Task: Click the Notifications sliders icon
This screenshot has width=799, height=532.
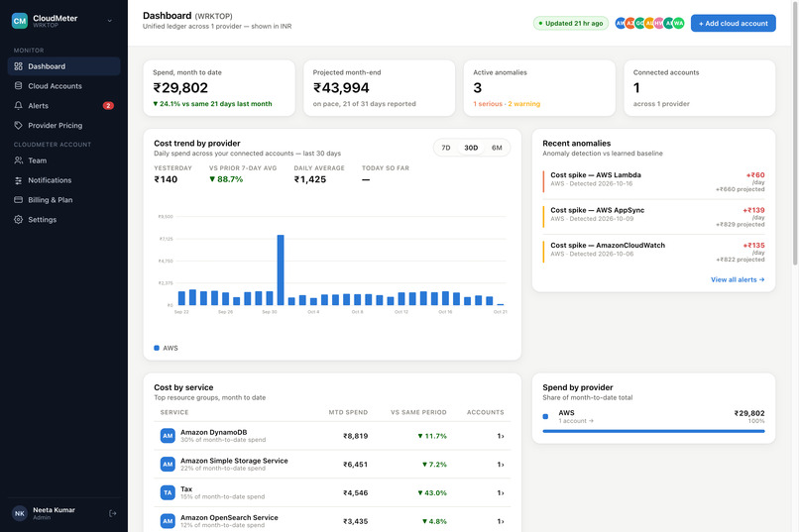Action: [19, 180]
